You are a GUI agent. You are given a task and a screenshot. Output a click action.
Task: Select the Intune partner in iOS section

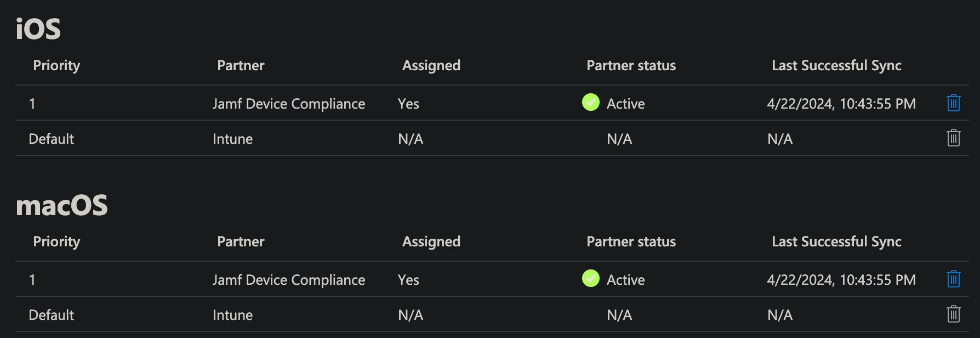(232, 139)
